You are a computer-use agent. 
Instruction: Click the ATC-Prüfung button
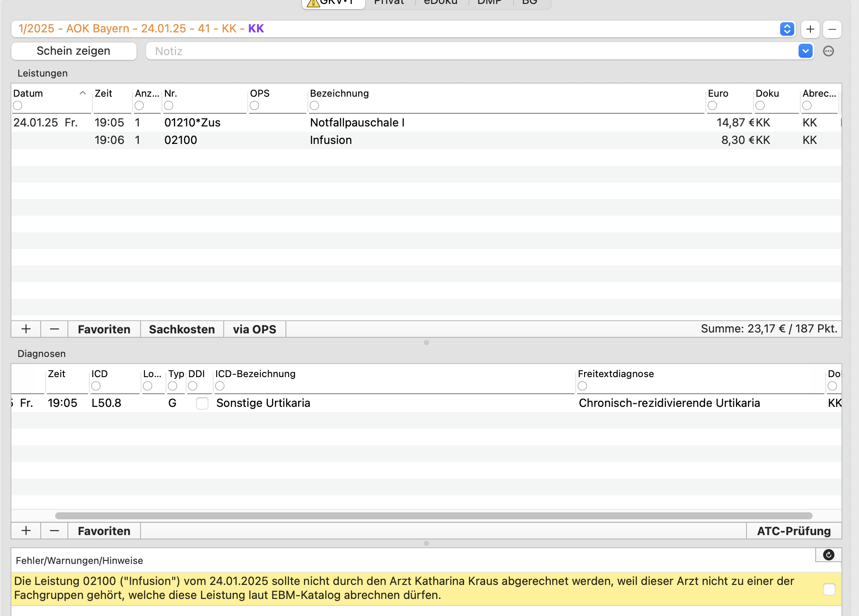[x=793, y=531]
